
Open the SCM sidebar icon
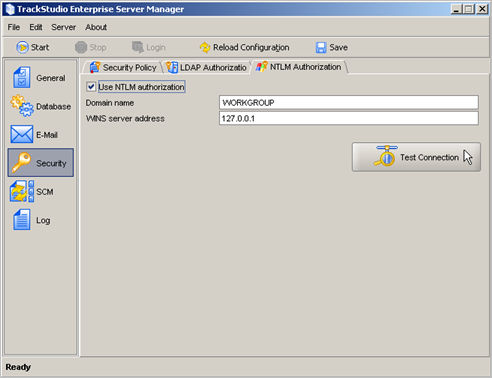[x=22, y=191]
